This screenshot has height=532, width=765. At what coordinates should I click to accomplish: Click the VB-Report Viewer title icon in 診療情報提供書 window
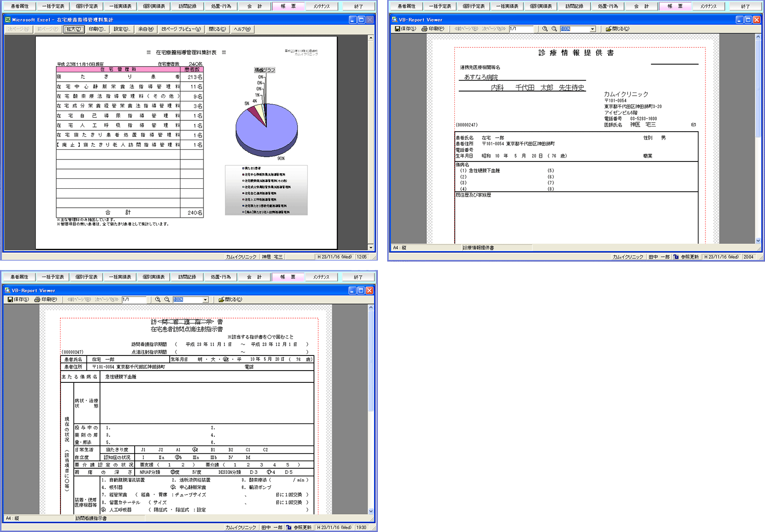(x=395, y=20)
